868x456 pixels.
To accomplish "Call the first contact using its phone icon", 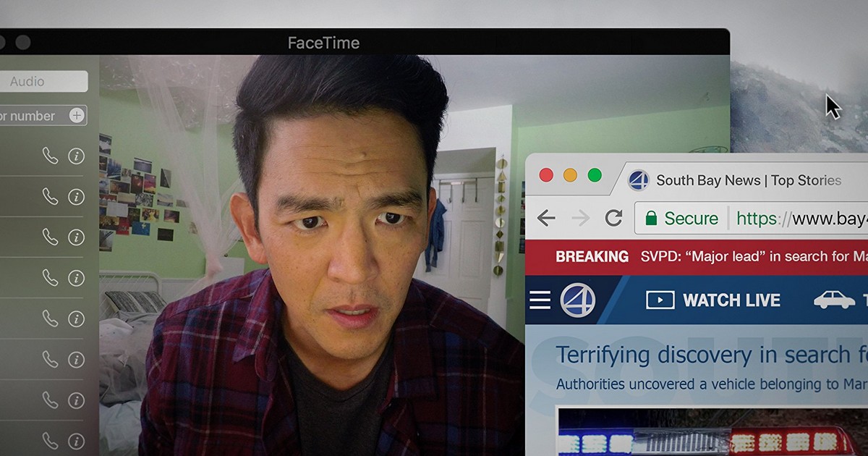I will pyautogui.click(x=50, y=156).
